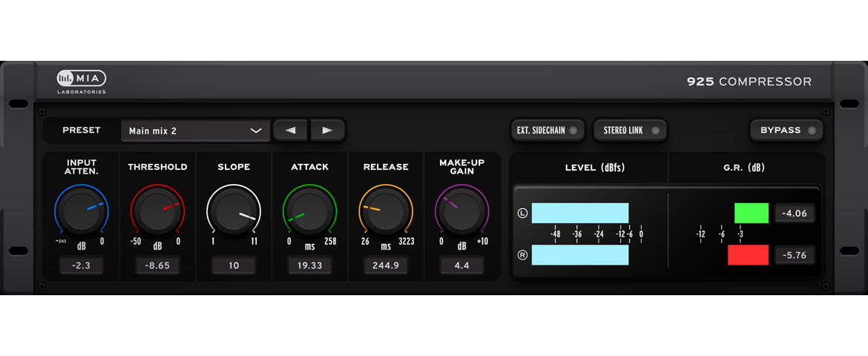This screenshot has height=356, width=868.
Task: Click the green gain reduction meter block
Action: click(752, 213)
